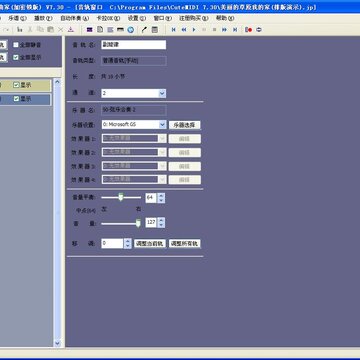This screenshot has height=360, width=360.
Task: Click the pen tool icon in toolbar
Action: pos(144,30)
